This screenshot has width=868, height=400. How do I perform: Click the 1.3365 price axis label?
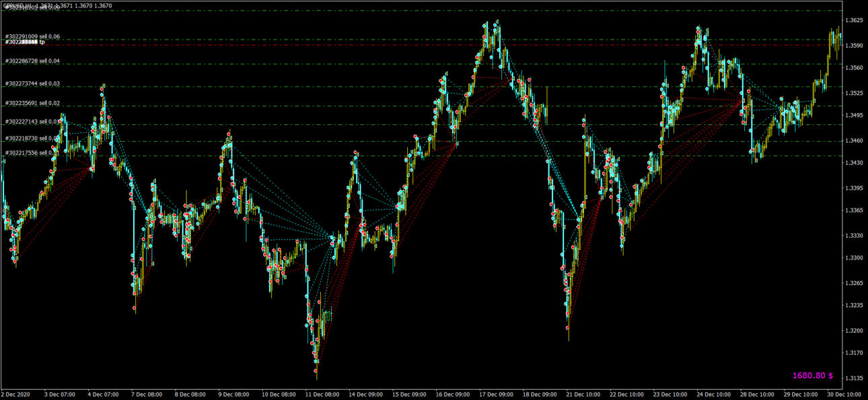(x=855, y=210)
